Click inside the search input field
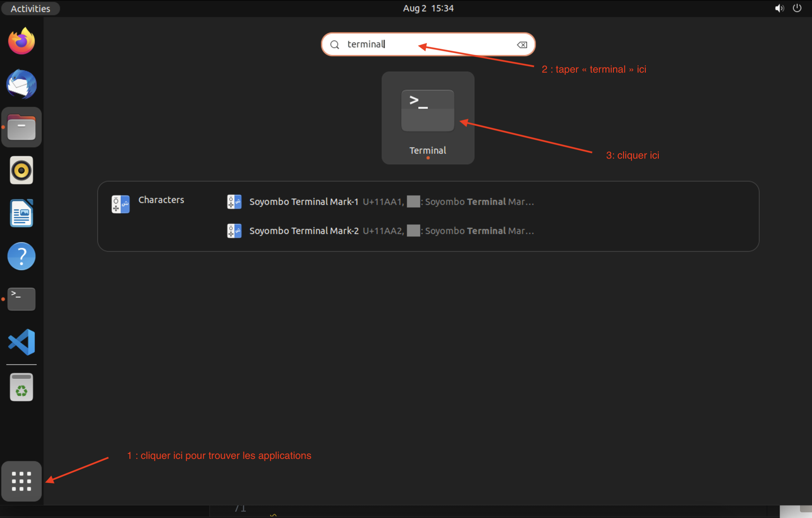812x518 pixels. pos(405,44)
